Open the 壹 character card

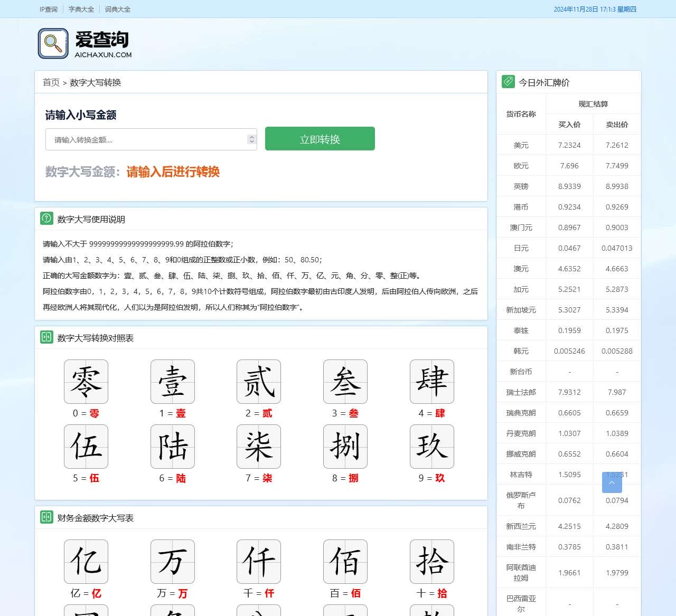pos(173,382)
